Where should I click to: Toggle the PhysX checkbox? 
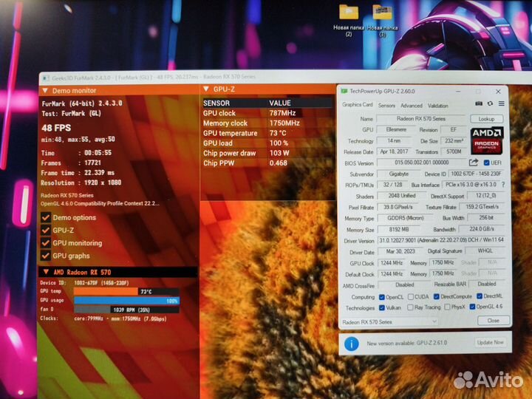pos(447,307)
